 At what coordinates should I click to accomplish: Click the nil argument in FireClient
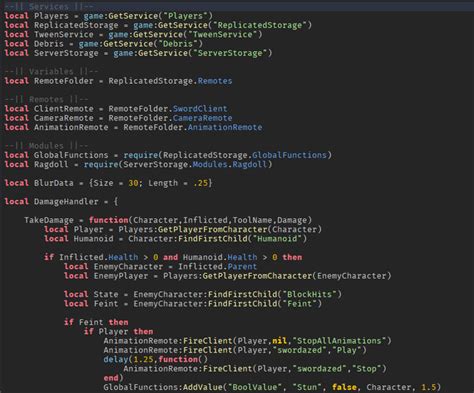279,341
